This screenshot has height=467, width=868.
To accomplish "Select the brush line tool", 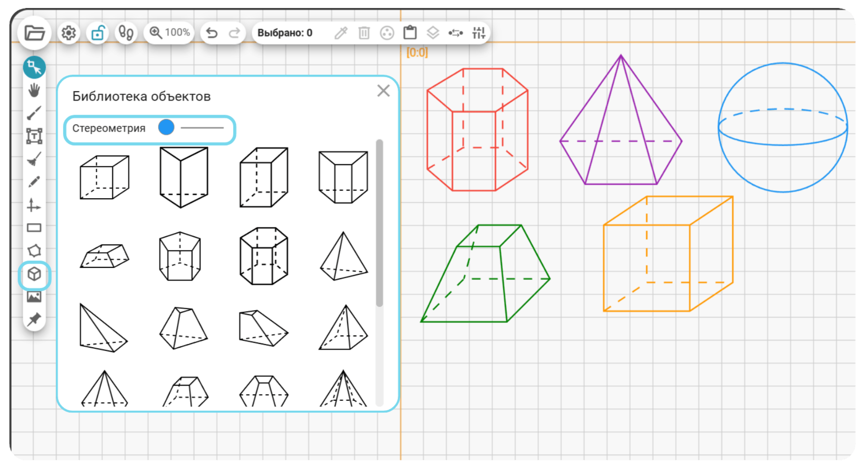I will tap(34, 113).
